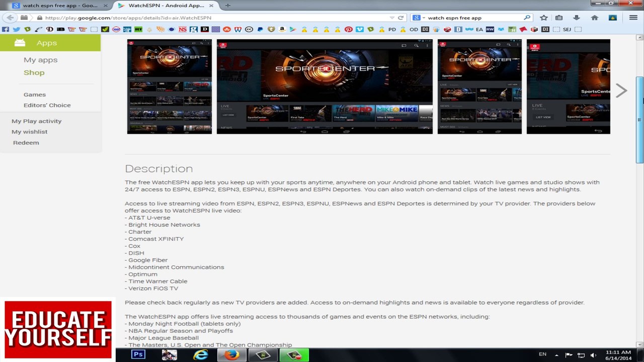This screenshot has height=362, width=644.
Task: Open the wide SportsCenter tablet screenshot
Action: [325, 86]
